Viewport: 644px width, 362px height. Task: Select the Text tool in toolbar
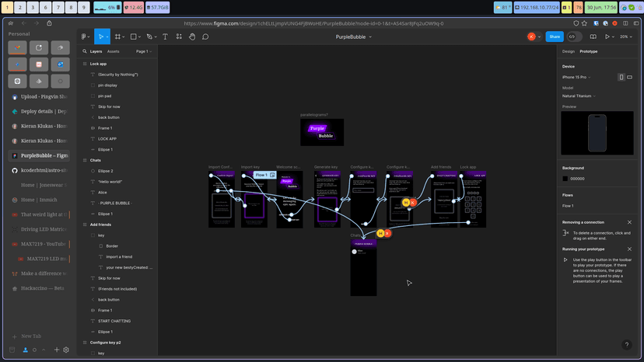165,37
